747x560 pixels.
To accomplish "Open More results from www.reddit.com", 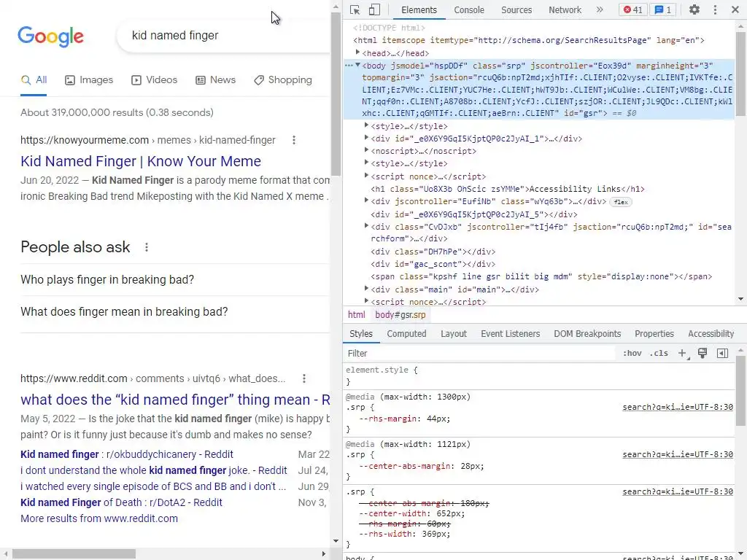I will (x=99, y=518).
